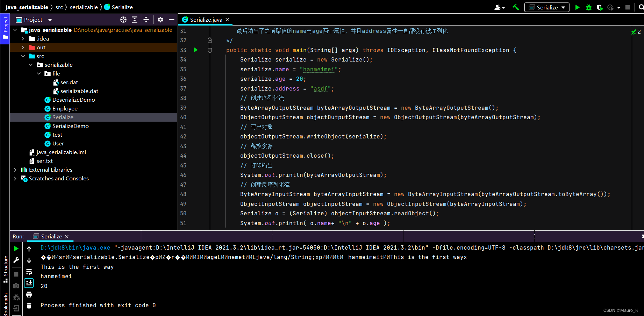Image resolution: width=644 pixels, height=316 pixels.
Task: Open the SerializeDemo class
Action: click(x=67, y=126)
